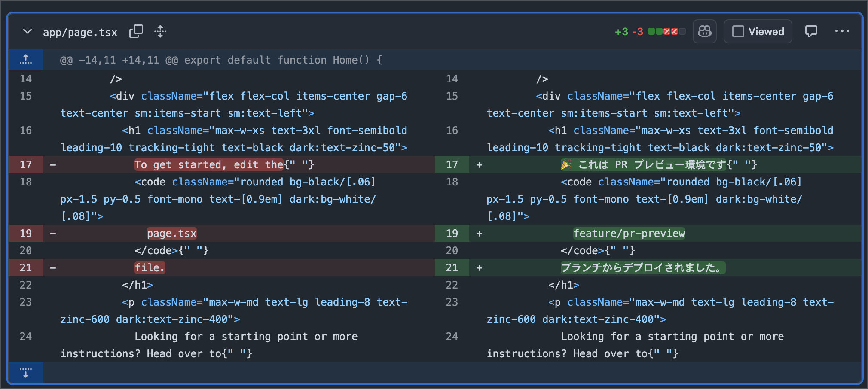
Task: Select removed line number 19
Action: 26,233
